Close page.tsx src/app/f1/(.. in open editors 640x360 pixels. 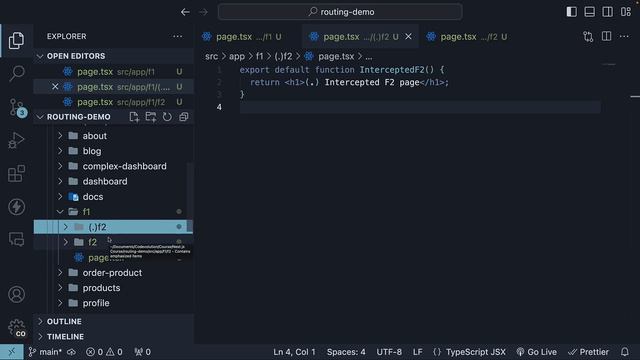(x=55, y=87)
